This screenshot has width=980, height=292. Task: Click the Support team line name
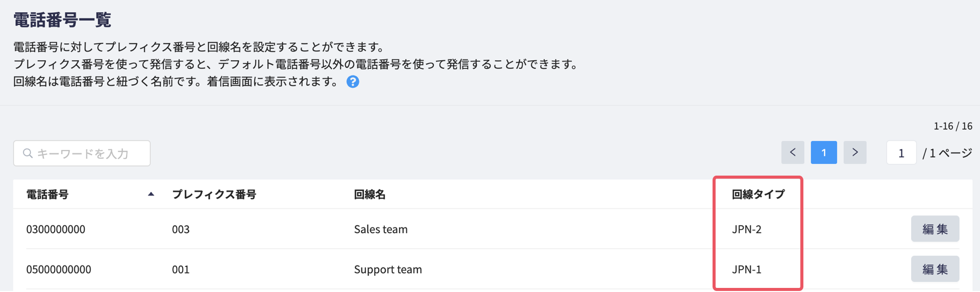388,270
